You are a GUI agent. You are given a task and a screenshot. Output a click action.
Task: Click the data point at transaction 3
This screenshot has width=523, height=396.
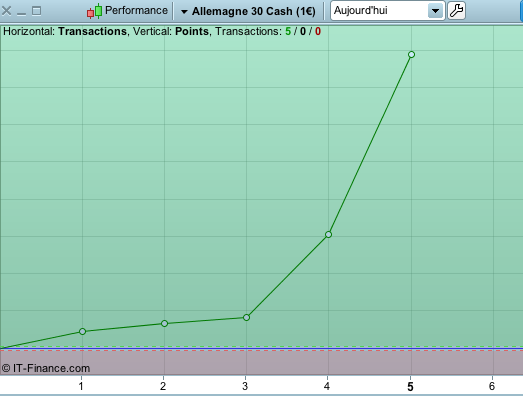tap(246, 317)
